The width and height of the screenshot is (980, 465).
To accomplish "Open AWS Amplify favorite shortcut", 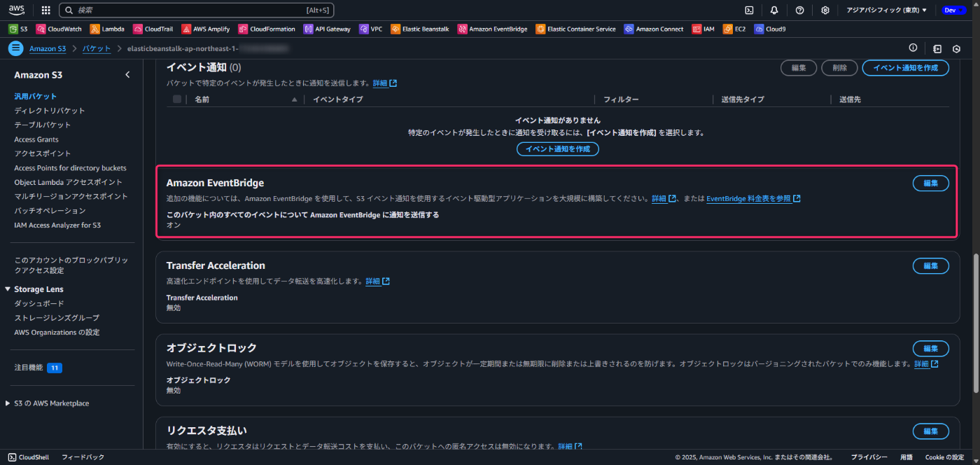I will [206, 29].
